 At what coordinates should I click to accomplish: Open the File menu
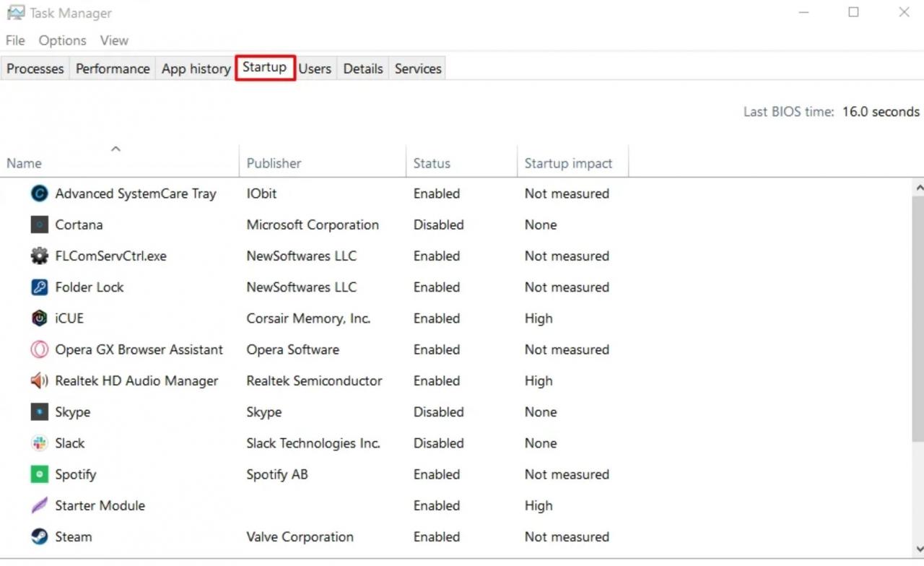[15, 40]
